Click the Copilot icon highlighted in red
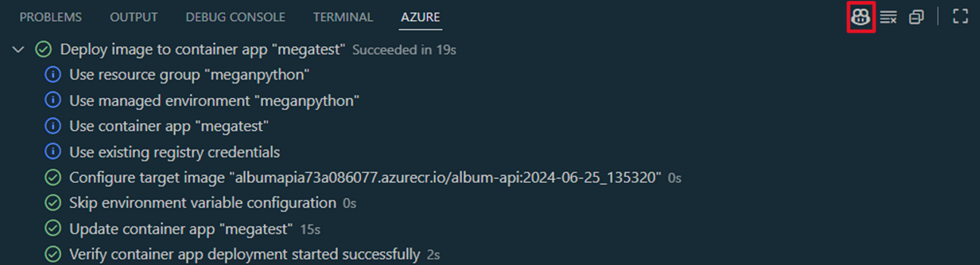The height and width of the screenshot is (265, 980). (x=860, y=17)
